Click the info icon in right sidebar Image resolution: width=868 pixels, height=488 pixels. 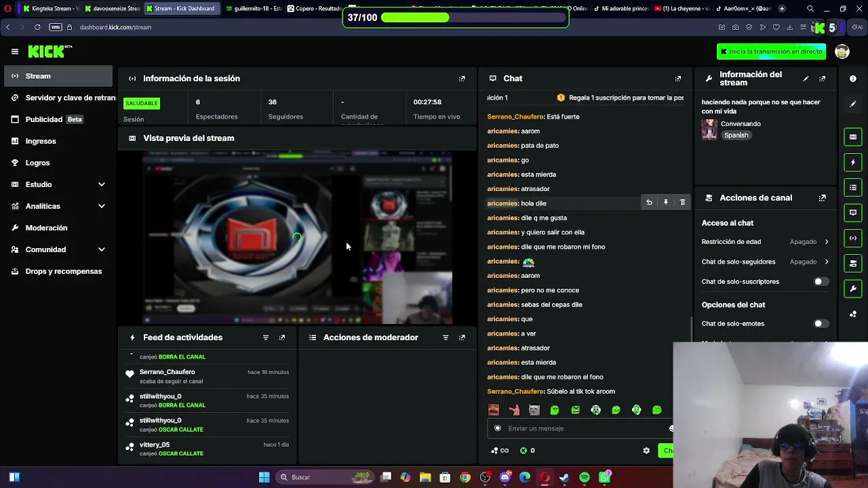coord(853,79)
